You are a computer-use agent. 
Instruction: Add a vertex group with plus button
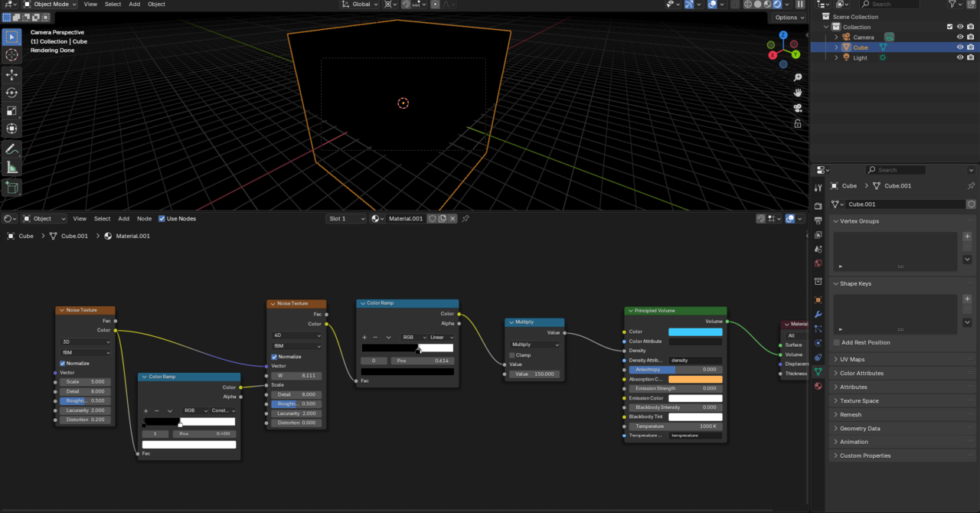click(x=967, y=237)
